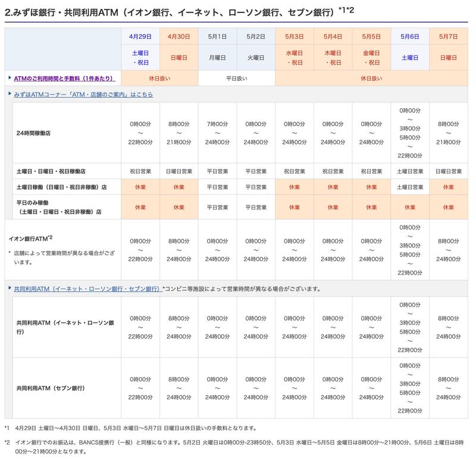Click 24時間稼働店 hours cell for 5月6日
This screenshot has width=476, height=457.
410,133
